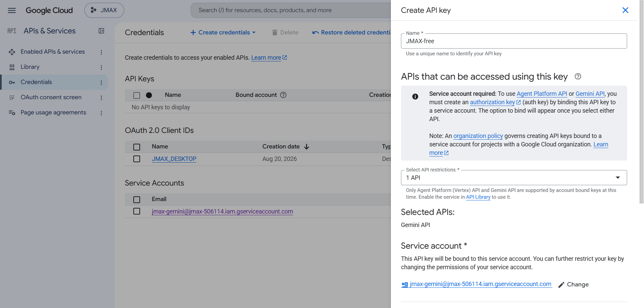The image size is (644, 308).
Task: Toggle select-all checkbox in API Keys table
Action: point(137,95)
